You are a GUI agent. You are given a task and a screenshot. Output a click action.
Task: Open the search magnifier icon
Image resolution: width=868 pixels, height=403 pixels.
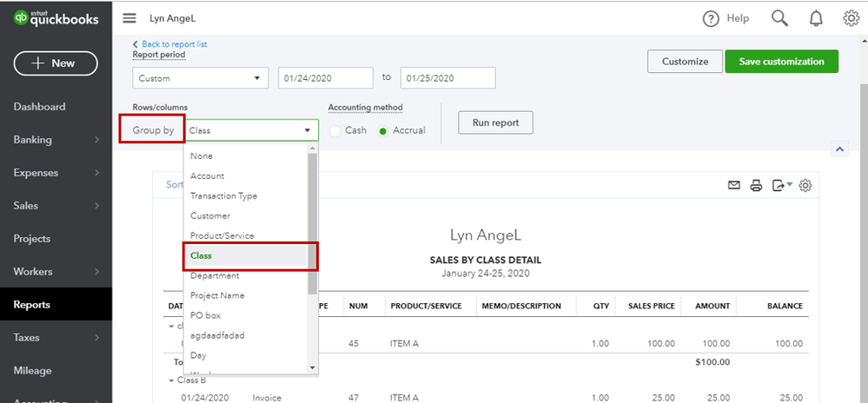(779, 18)
